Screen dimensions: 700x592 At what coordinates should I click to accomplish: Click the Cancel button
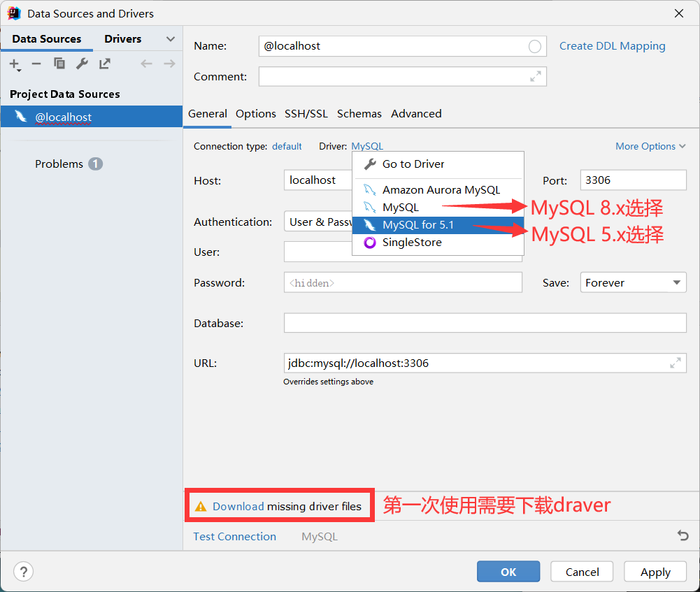[582, 572]
